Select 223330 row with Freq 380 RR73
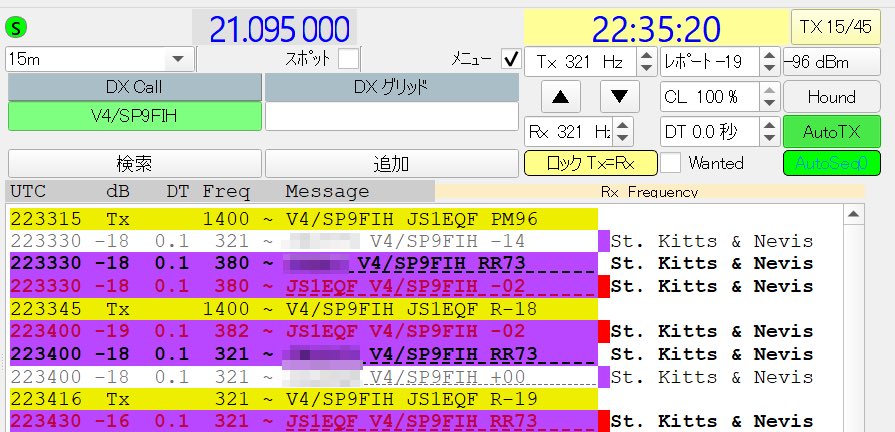The image size is (895, 432). (x=304, y=264)
